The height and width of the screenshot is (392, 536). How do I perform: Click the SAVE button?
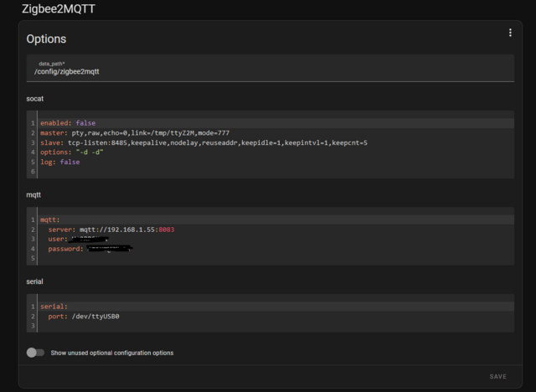pos(497,376)
